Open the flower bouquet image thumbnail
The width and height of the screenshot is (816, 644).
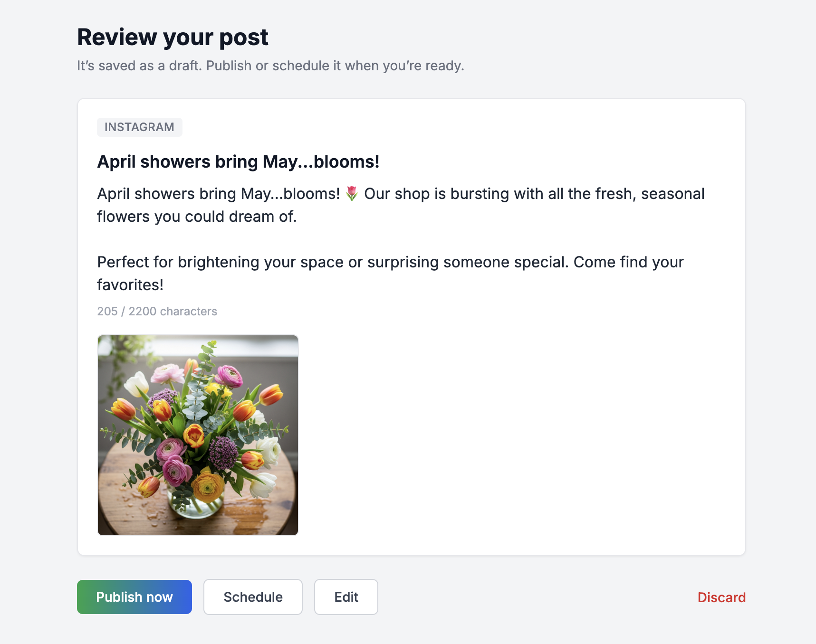(x=198, y=435)
